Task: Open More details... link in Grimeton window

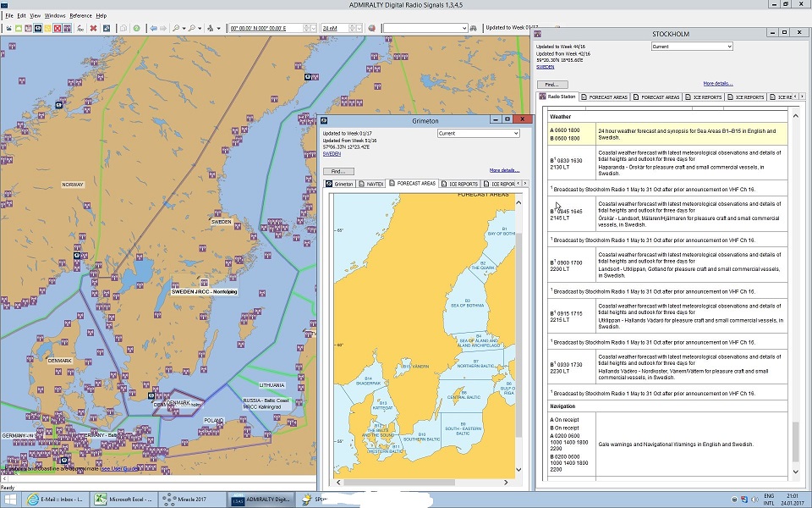Action: 504,170
